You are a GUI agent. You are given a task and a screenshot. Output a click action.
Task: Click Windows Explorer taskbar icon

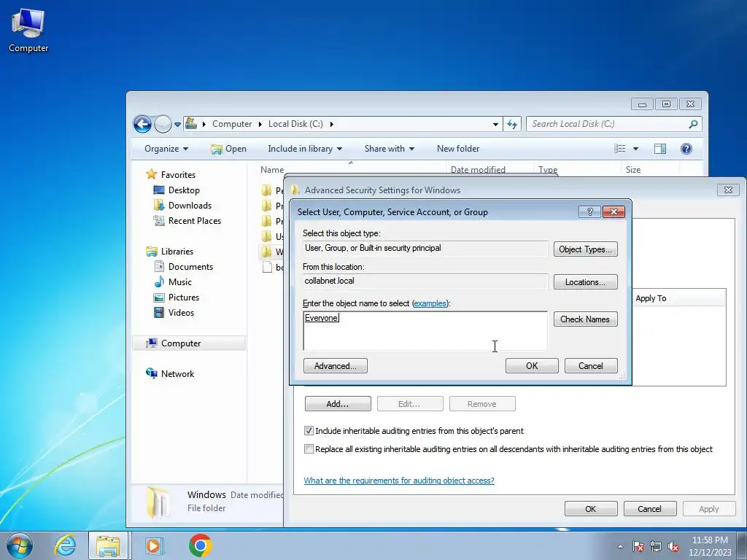[x=108, y=545]
